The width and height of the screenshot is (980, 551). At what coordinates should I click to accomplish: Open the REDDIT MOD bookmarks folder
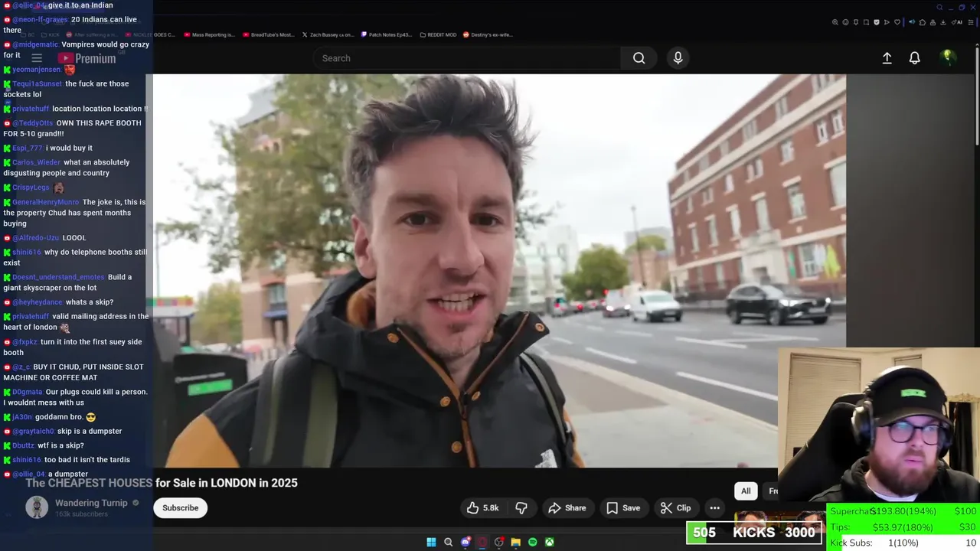point(438,34)
